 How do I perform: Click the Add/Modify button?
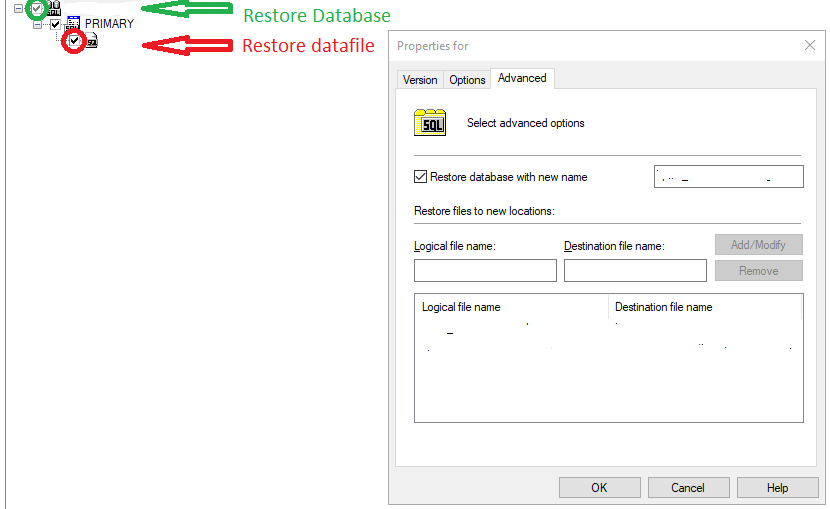tap(759, 245)
